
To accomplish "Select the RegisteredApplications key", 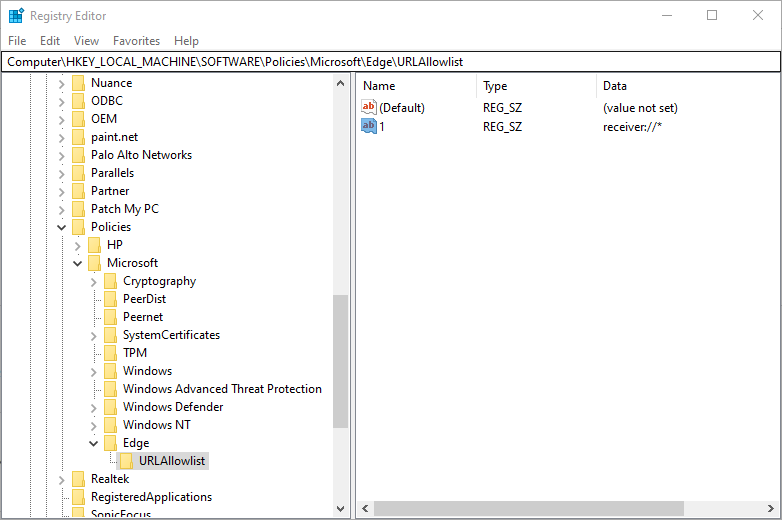I will 151,497.
